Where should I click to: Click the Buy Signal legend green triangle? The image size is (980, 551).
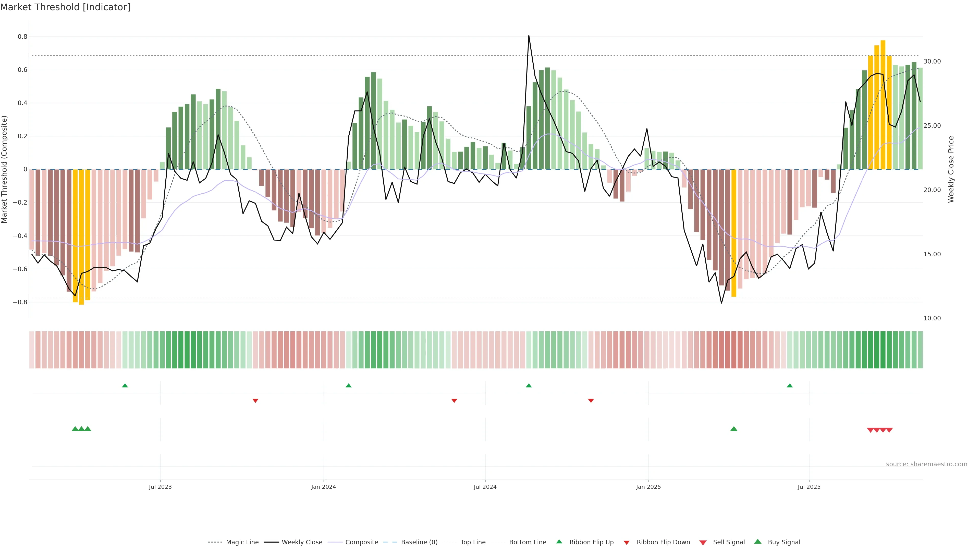[x=758, y=542]
